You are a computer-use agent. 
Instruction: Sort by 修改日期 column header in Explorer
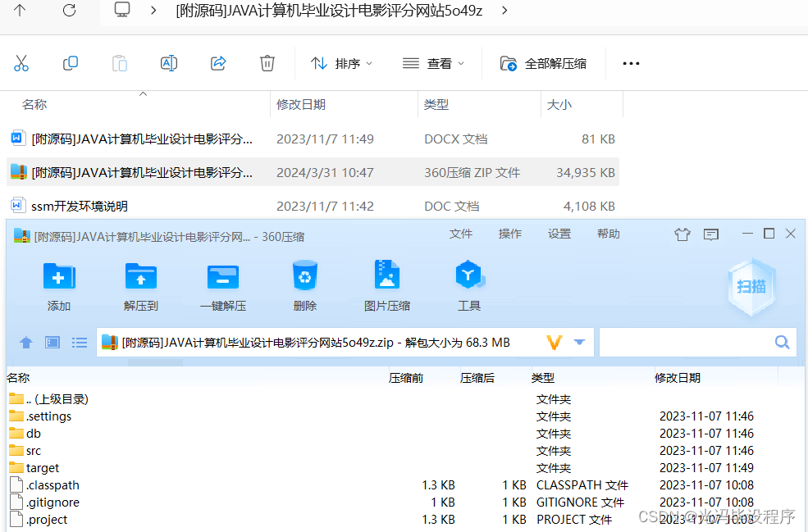(301, 105)
